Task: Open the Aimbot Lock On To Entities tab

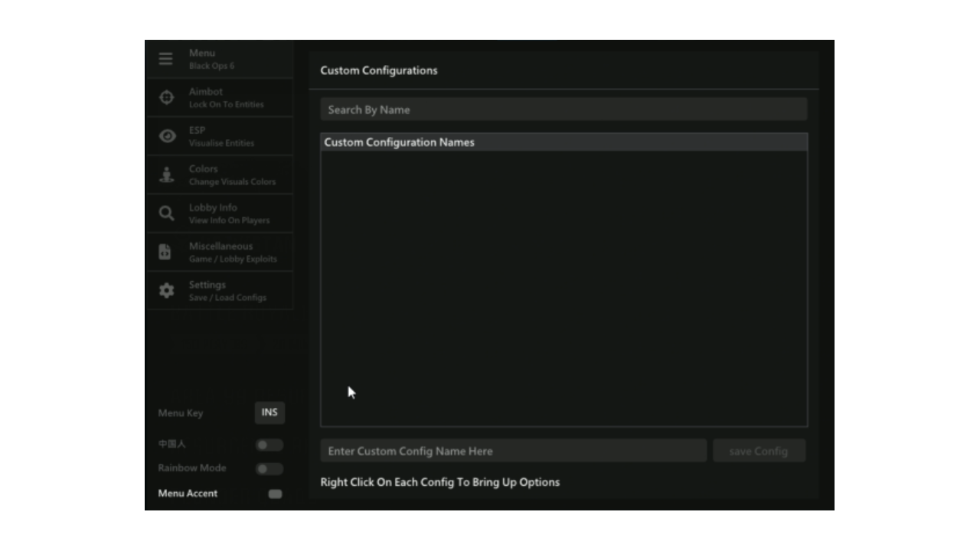Action: [x=220, y=98]
